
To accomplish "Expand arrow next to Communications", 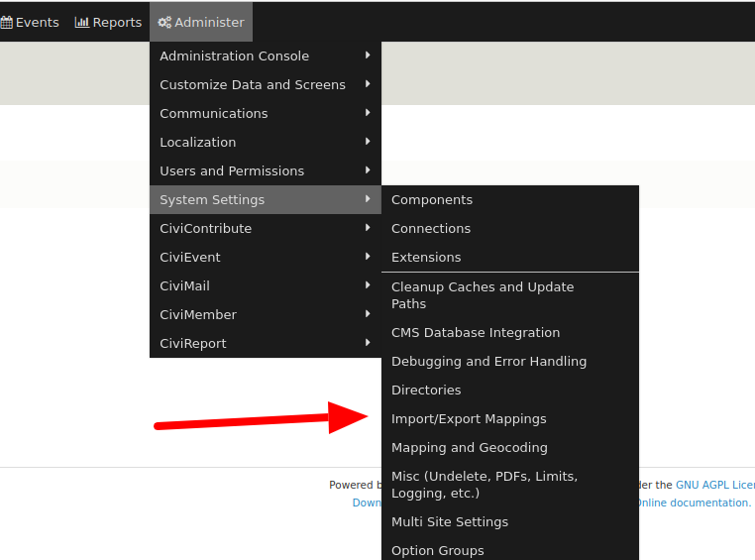I will point(368,113).
